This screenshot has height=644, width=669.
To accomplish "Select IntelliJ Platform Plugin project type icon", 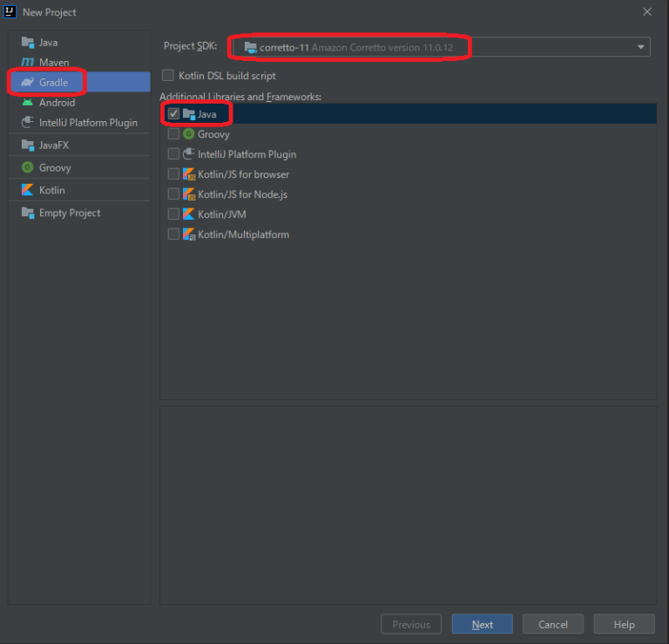I will click(x=28, y=123).
